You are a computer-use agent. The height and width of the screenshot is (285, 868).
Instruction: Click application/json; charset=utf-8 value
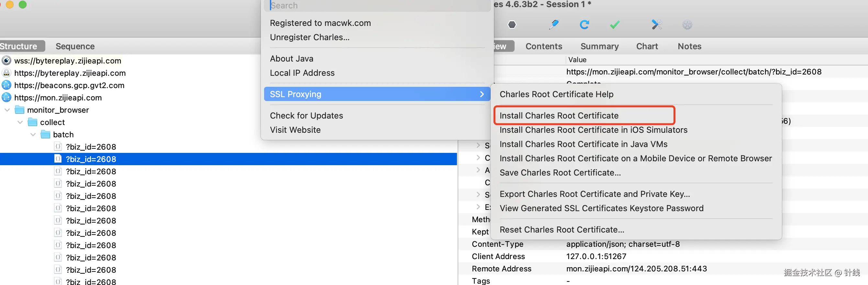[x=623, y=244]
